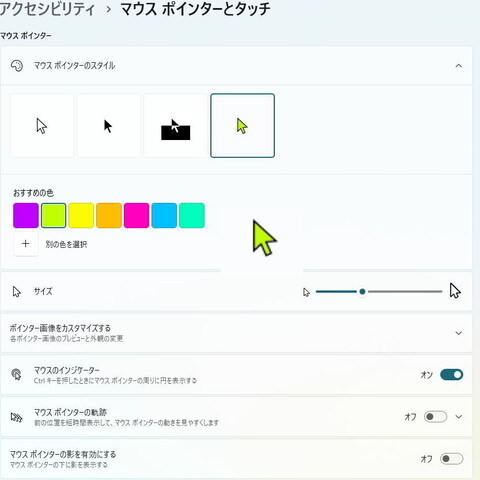Choose the cyan blue color swatch

click(164, 215)
